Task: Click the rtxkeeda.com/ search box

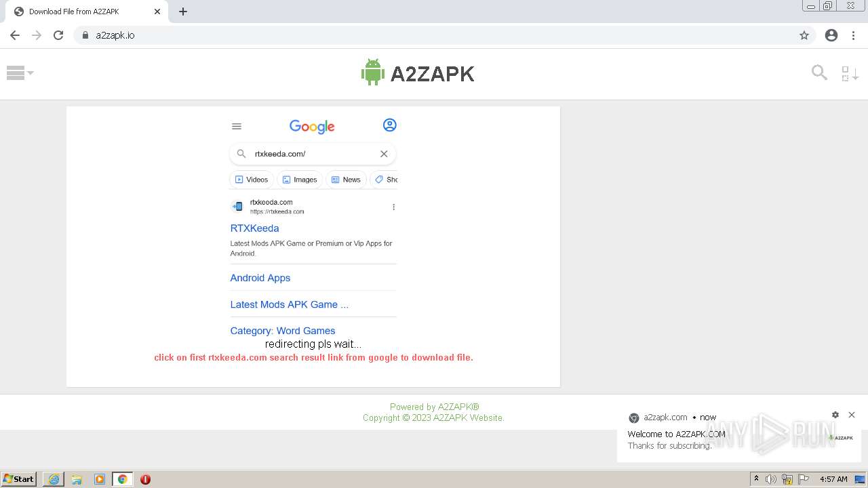Action: pos(313,154)
